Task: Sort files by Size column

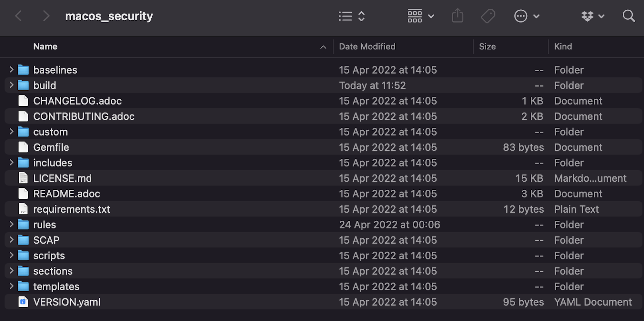Action: point(487,47)
